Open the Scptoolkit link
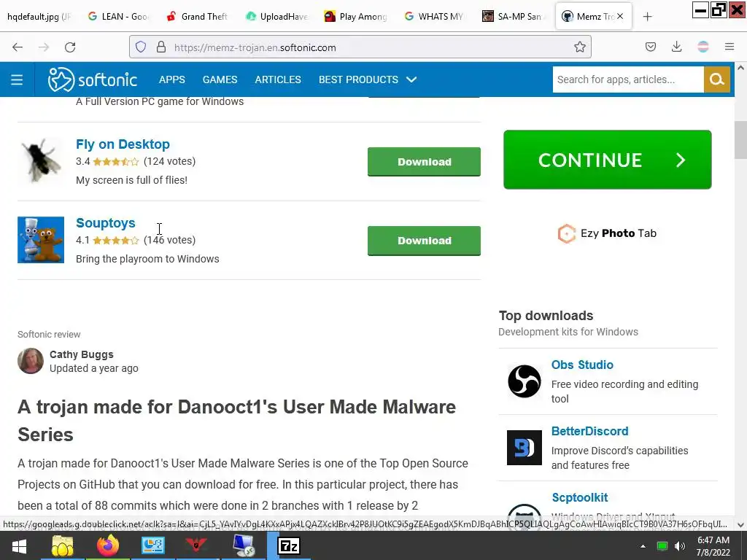The width and height of the screenshot is (747, 560). [x=580, y=497]
